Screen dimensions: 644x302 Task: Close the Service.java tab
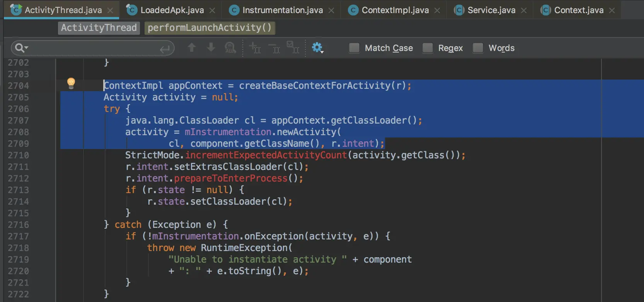[524, 10]
